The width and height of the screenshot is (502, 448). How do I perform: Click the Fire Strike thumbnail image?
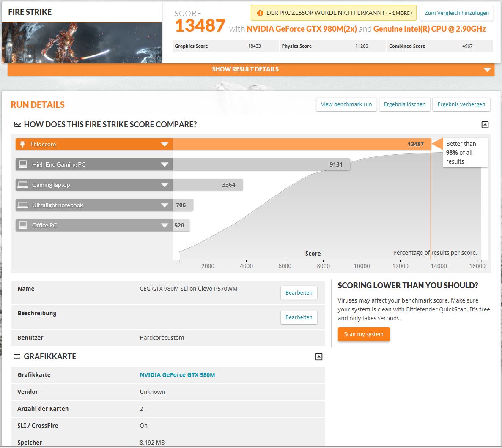[x=82, y=43]
